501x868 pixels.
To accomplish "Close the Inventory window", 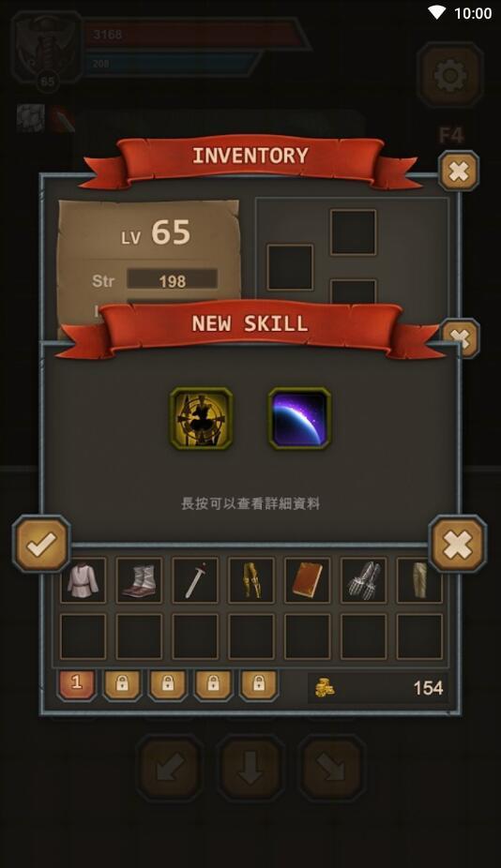I will tap(459, 171).
